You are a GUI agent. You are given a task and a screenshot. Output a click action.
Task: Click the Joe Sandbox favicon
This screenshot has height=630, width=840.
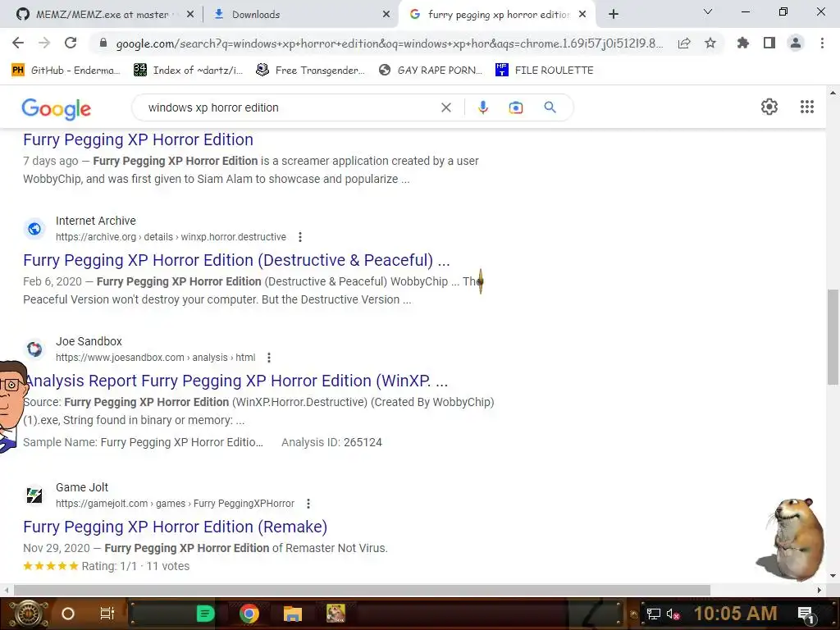(x=34, y=349)
